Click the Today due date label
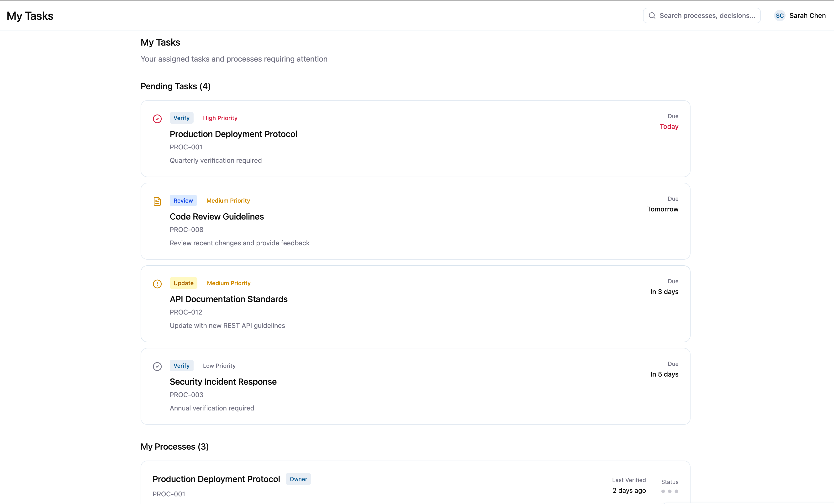 [669, 126]
